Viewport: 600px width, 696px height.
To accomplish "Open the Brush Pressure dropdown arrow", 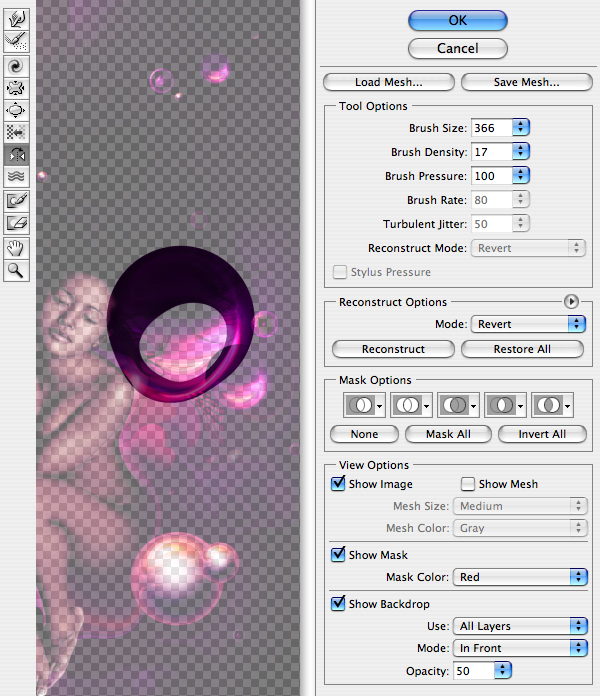I will [521, 175].
